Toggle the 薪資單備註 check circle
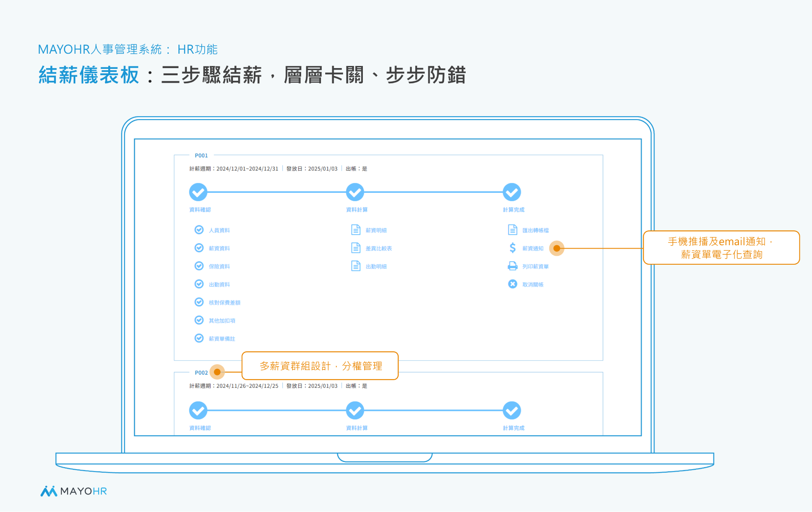This screenshot has height=512, width=812. [199, 338]
